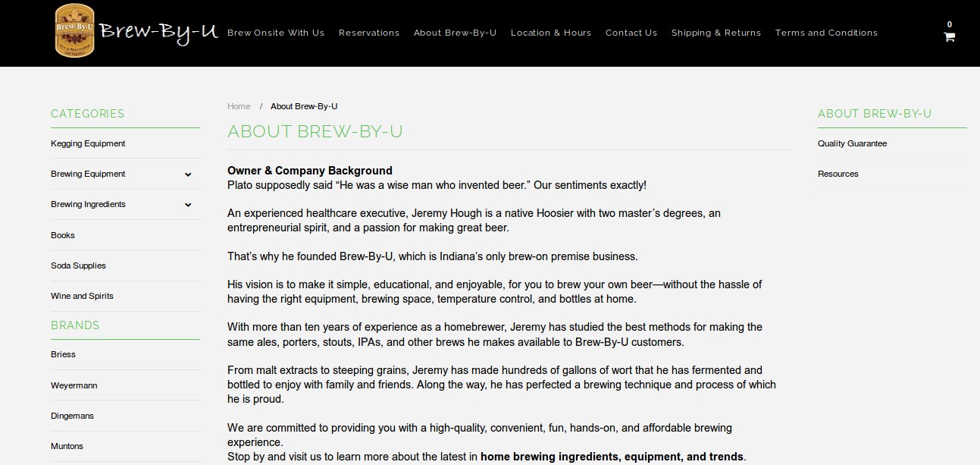Screen dimensions: 980x465
Task: Click the Home breadcrumb link
Action: coord(239,106)
